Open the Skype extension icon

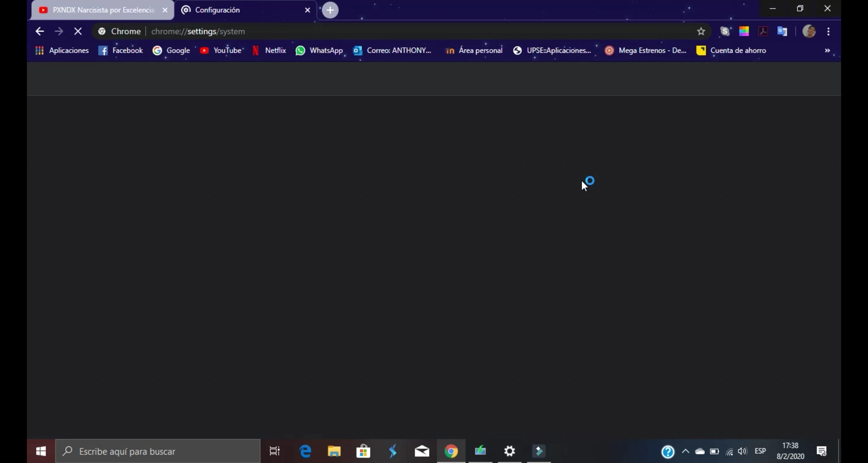tap(725, 31)
